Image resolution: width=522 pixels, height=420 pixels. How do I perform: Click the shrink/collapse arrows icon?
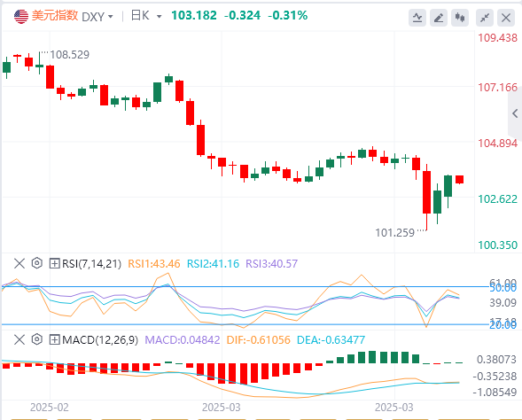[485, 18]
